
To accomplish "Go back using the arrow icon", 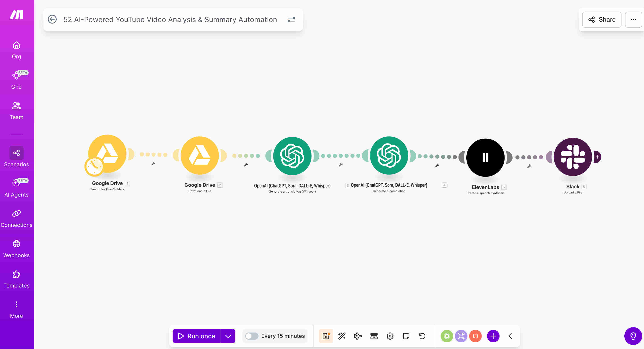I will [x=52, y=19].
